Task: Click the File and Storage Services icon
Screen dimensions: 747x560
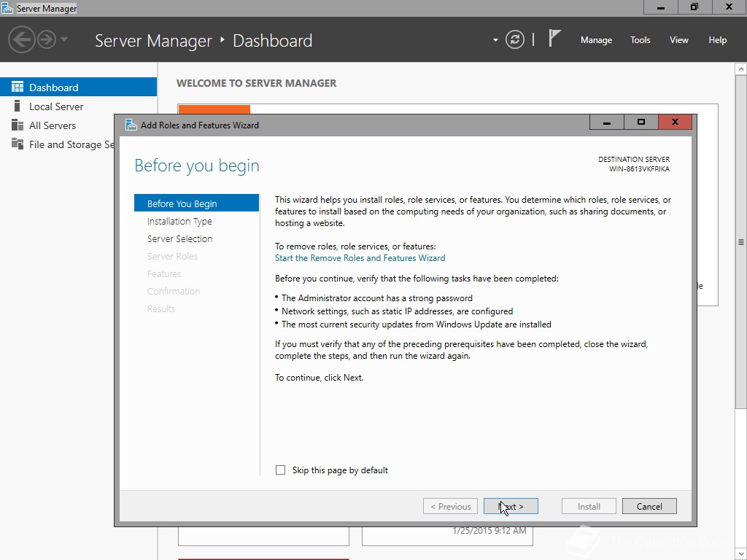Action: point(18,144)
